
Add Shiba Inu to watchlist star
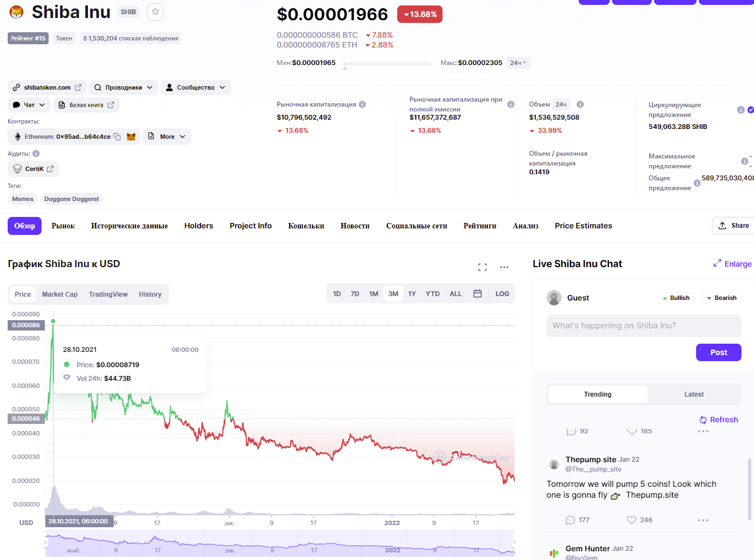[x=155, y=12]
